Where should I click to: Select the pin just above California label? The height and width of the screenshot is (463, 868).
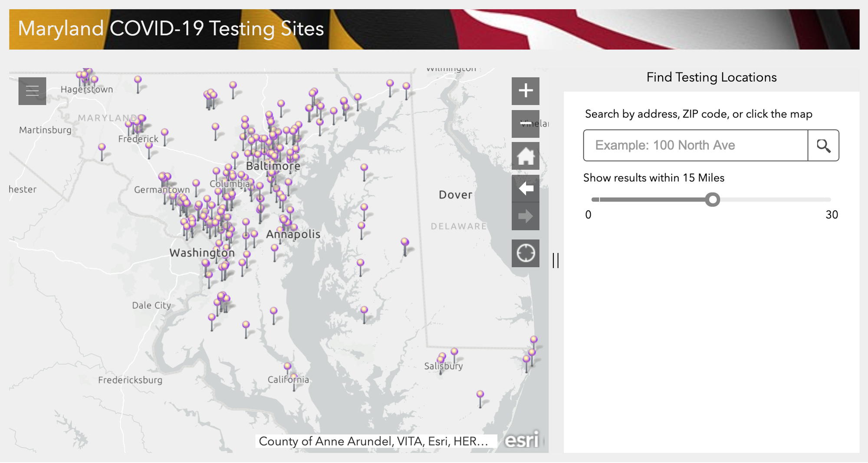point(287,367)
